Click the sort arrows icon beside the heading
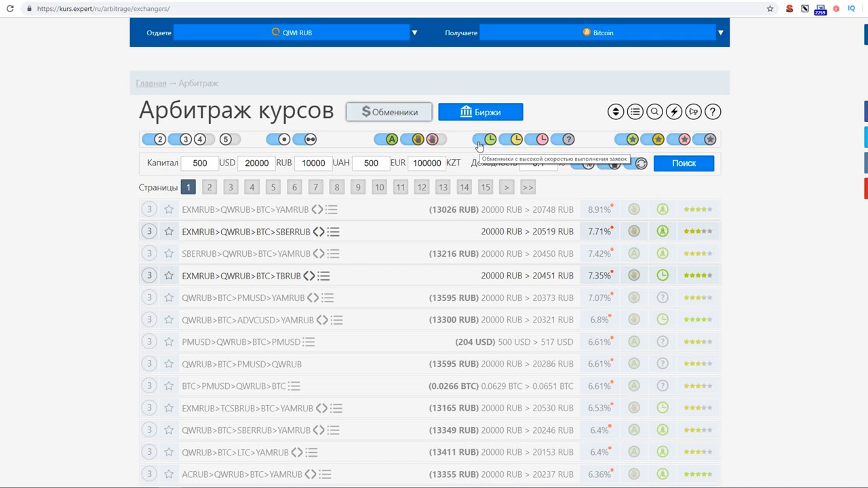The width and height of the screenshot is (868, 488). tap(615, 112)
